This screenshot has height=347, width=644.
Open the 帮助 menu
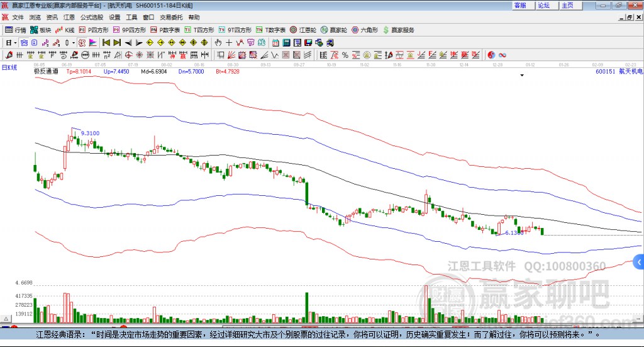click(194, 17)
